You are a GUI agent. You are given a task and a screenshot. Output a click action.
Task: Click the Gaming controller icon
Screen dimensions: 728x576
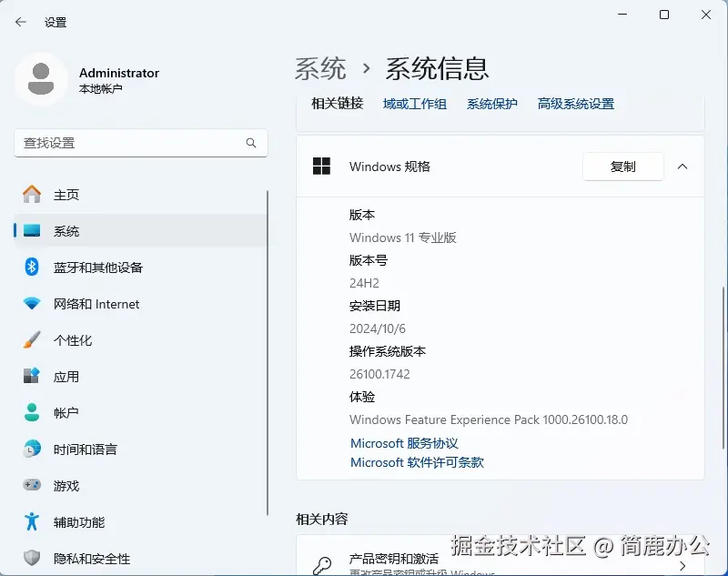point(32,485)
